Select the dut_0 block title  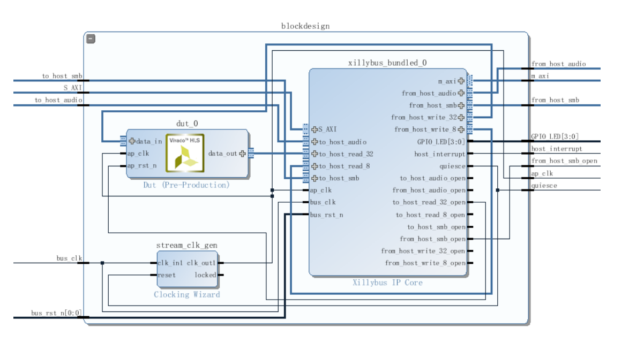[187, 124]
